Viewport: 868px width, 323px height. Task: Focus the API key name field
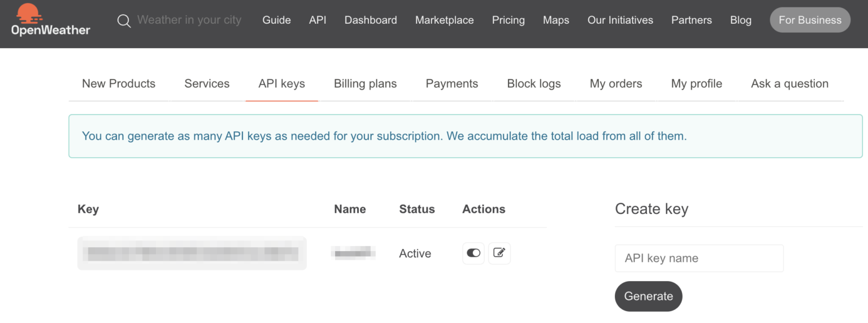699,259
